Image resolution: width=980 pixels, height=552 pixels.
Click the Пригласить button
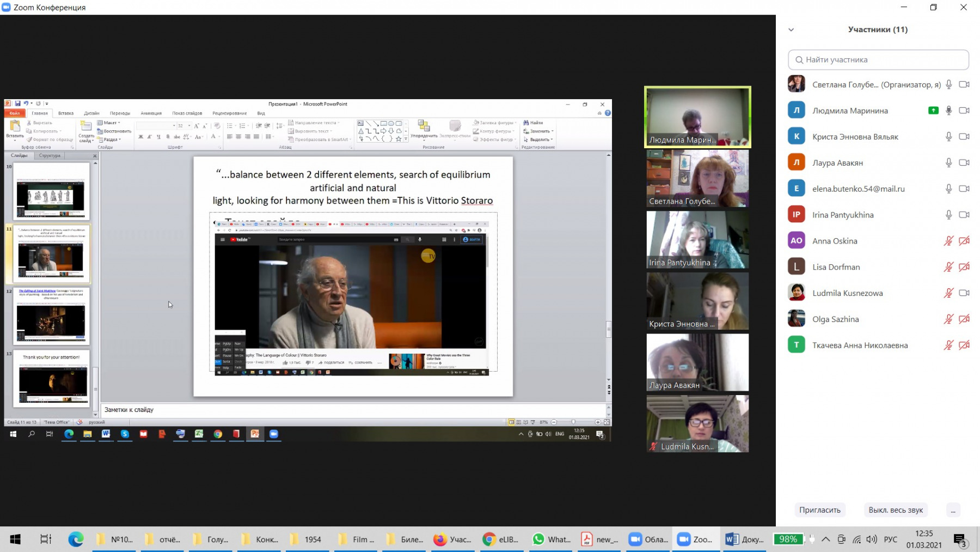[x=819, y=510]
